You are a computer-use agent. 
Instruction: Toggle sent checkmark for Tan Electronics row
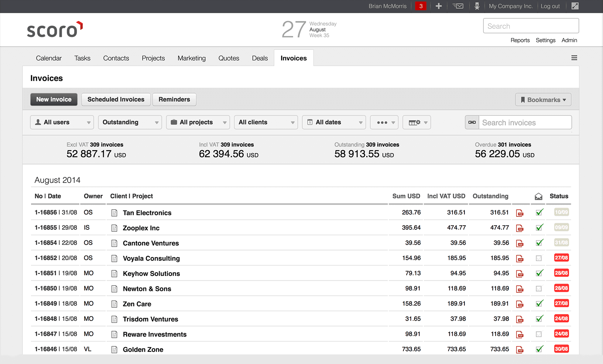coord(539,212)
